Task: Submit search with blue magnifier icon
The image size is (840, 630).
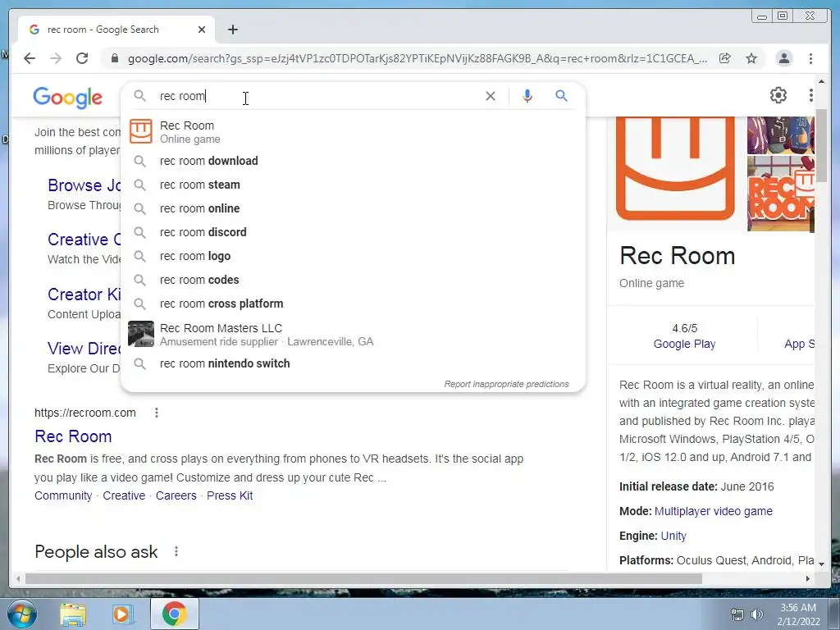Action: tap(561, 96)
